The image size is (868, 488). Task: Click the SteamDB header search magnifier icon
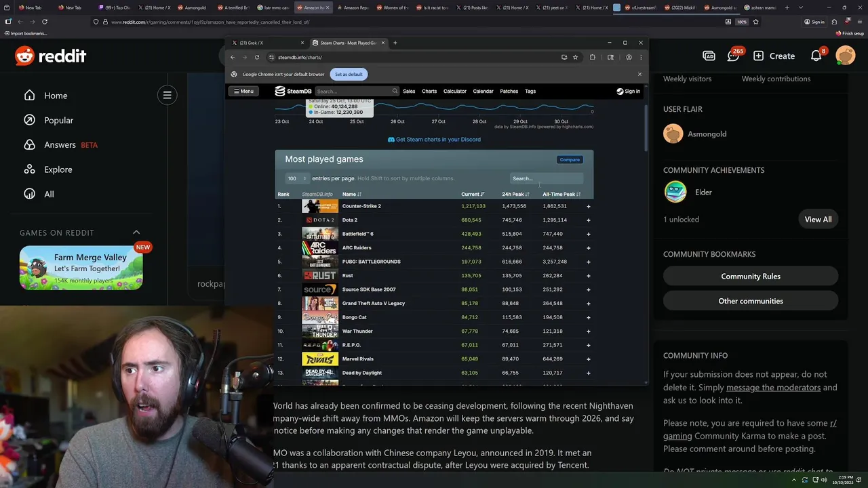(x=395, y=91)
